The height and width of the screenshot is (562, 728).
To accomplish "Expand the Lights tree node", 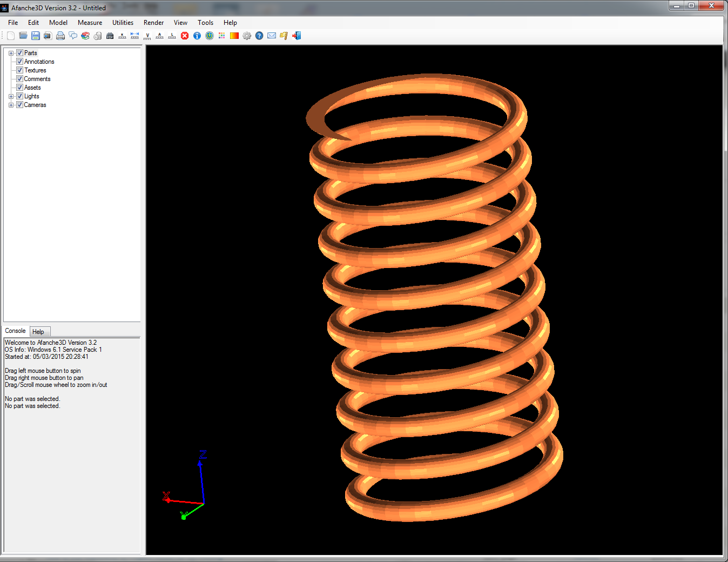I will tap(11, 96).
